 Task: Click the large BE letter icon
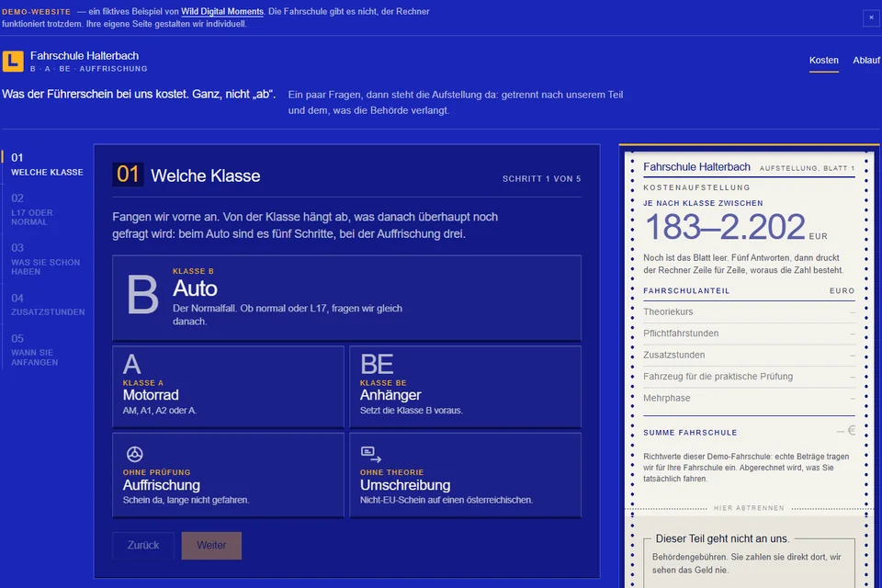click(x=377, y=365)
